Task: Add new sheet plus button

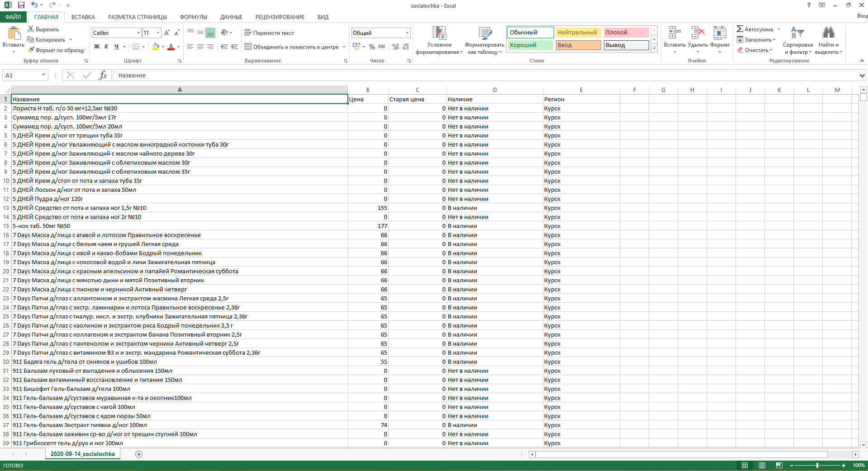Action: 139,454
